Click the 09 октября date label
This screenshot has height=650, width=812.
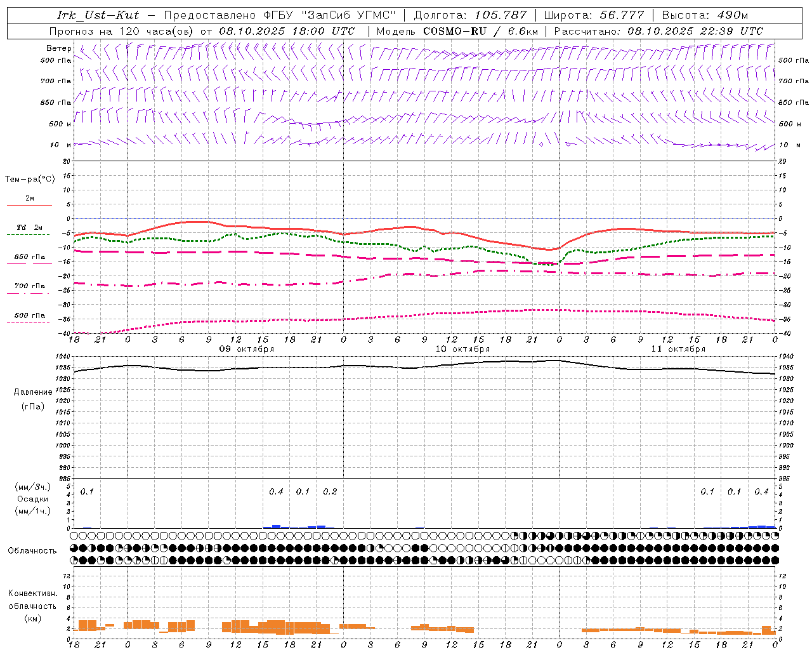coord(247,349)
